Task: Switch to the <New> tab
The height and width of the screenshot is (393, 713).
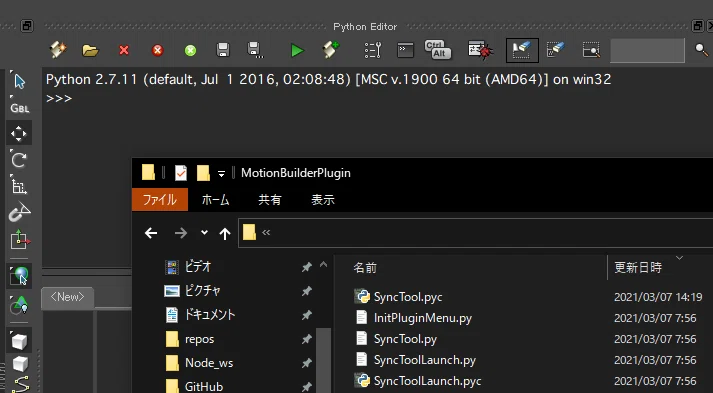Action: pos(67,297)
